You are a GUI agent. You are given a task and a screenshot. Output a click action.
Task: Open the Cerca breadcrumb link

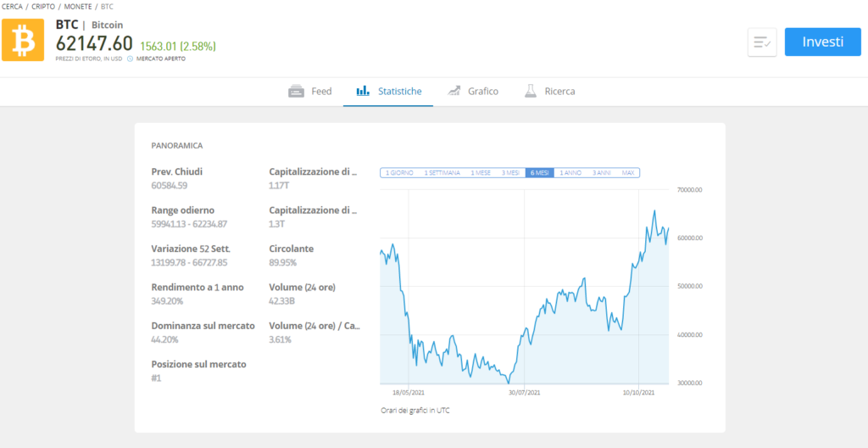(x=12, y=7)
